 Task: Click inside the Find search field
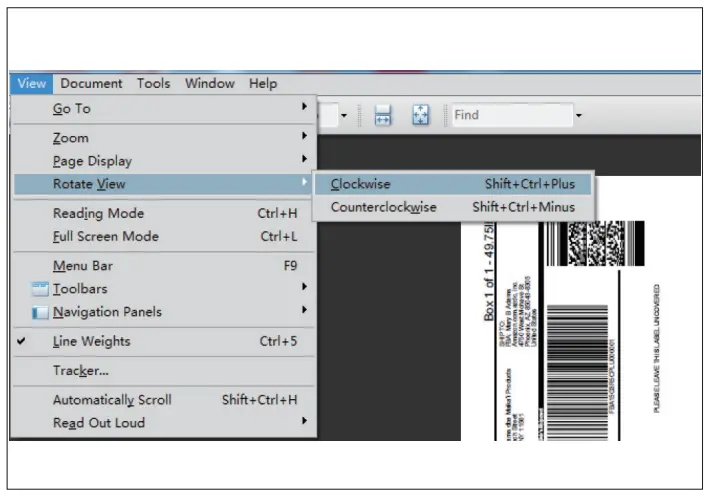click(x=512, y=115)
